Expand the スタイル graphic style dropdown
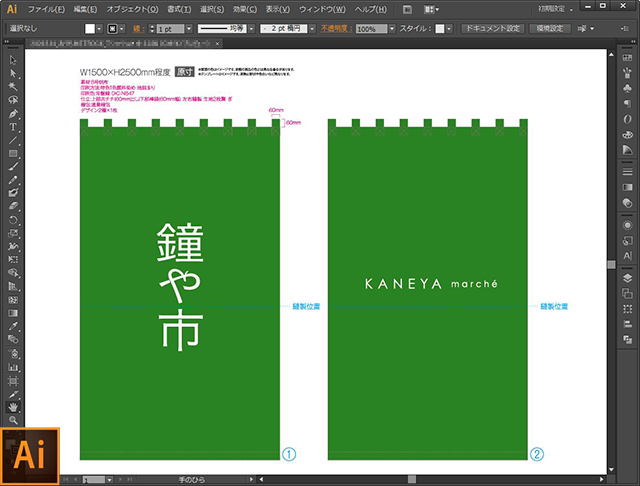 click(x=451, y=29)
